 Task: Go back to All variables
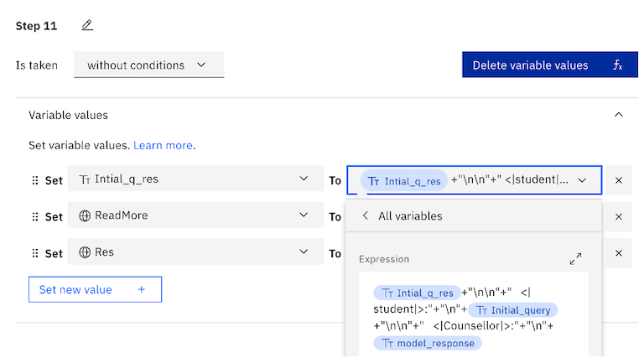[366, 216]
